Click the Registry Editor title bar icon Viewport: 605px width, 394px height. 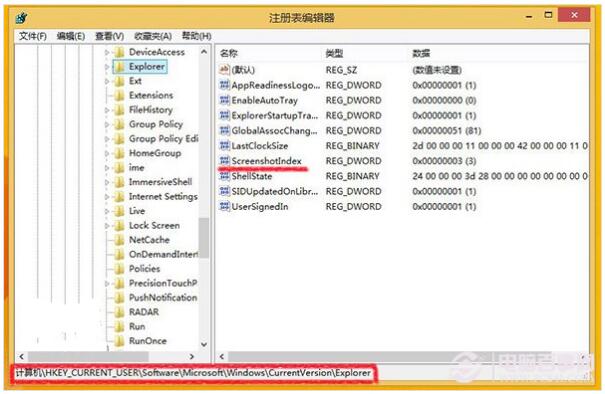(x=22, y=17)
